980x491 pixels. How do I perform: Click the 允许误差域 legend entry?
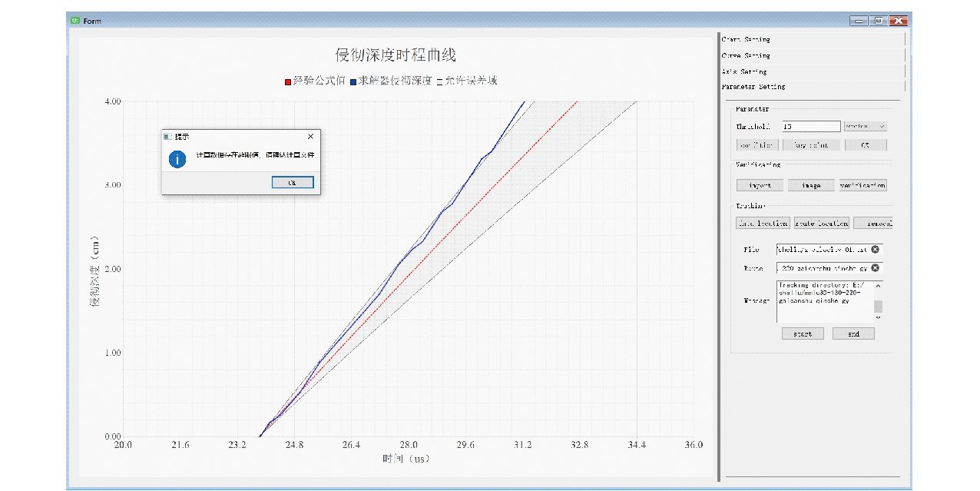466,81
